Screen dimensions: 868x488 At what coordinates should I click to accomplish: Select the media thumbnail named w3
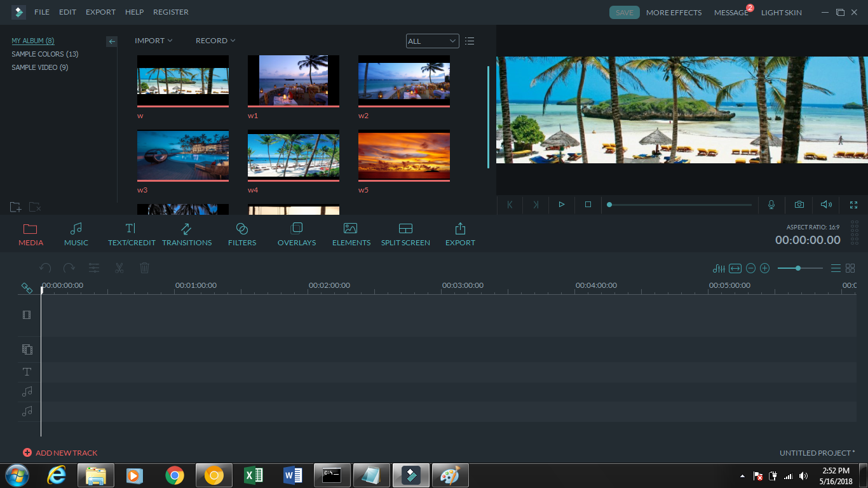183,156
